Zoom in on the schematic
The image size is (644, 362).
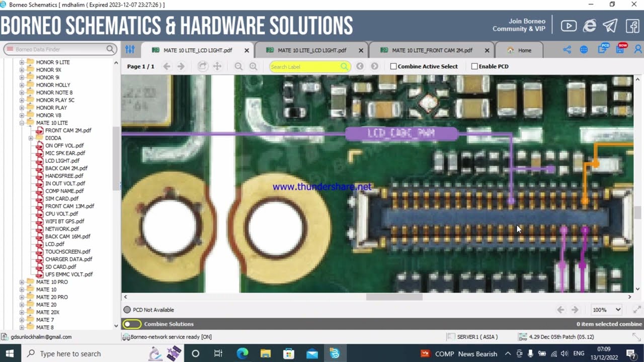click(253, 66)
